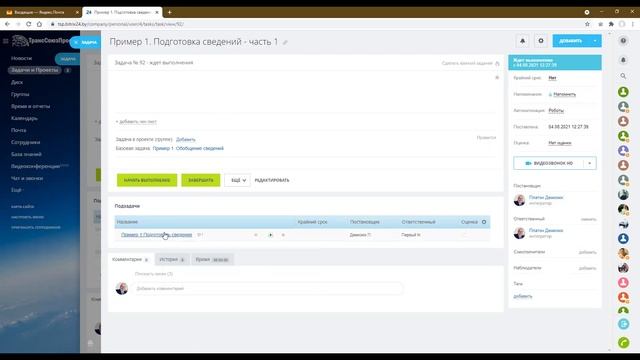Open Группы in left menu

(20, 94)
